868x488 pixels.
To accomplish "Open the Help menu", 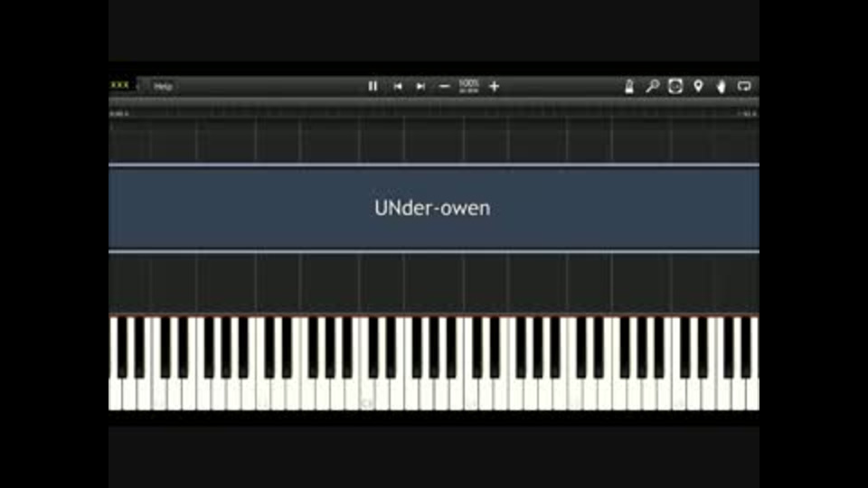I will point(163,87).
